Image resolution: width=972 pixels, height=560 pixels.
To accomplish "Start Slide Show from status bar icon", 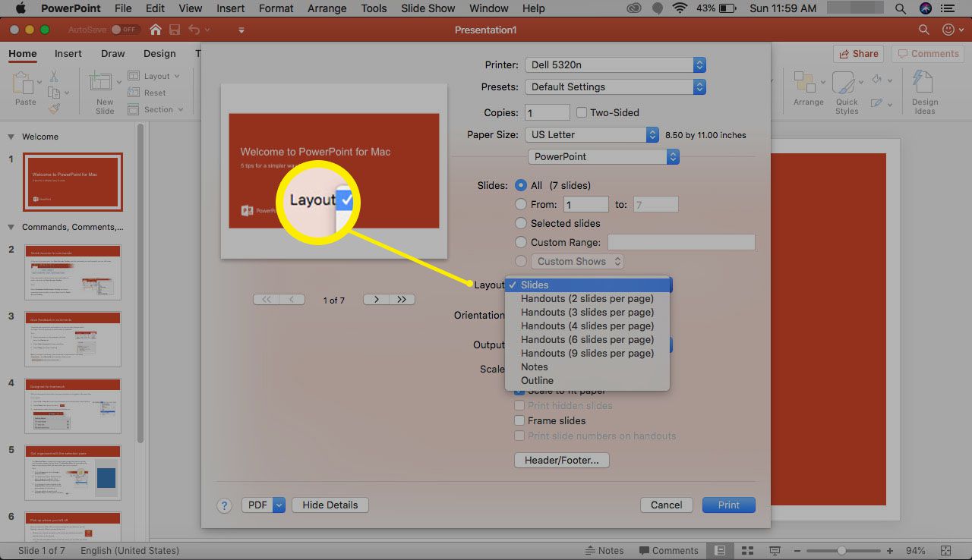I will click(775, 550).
